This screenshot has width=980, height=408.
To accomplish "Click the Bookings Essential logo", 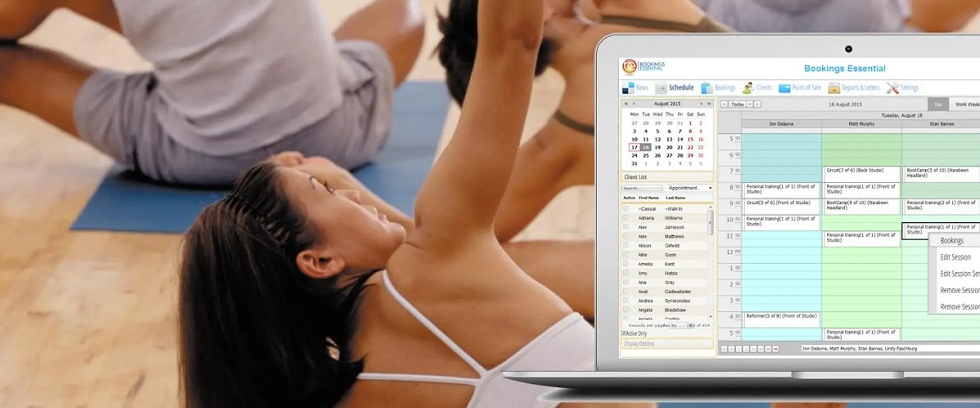I will tap(643, 66).
